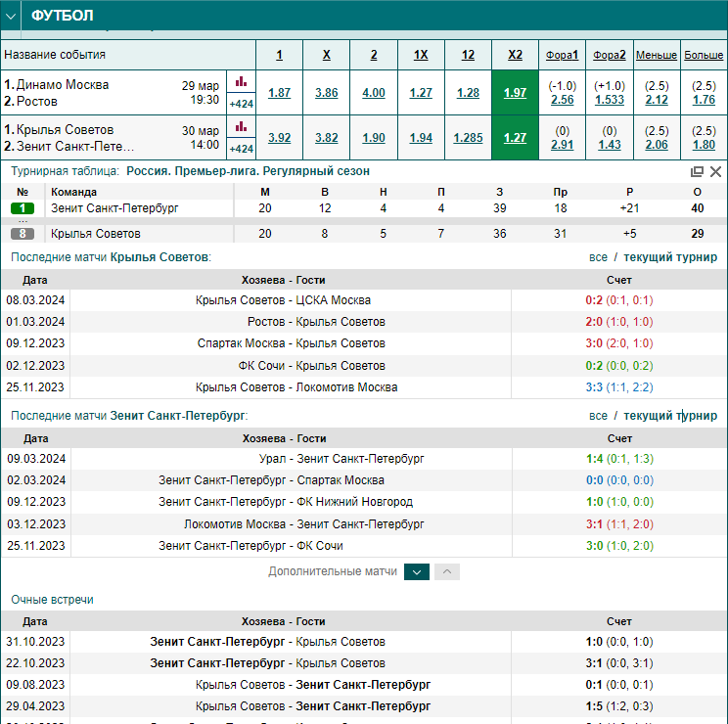This screenshot has height=724, width=728.
Task: Show all matches for Крылья Советов (все)
Action: pyautogui.click(x=598, y=257)
